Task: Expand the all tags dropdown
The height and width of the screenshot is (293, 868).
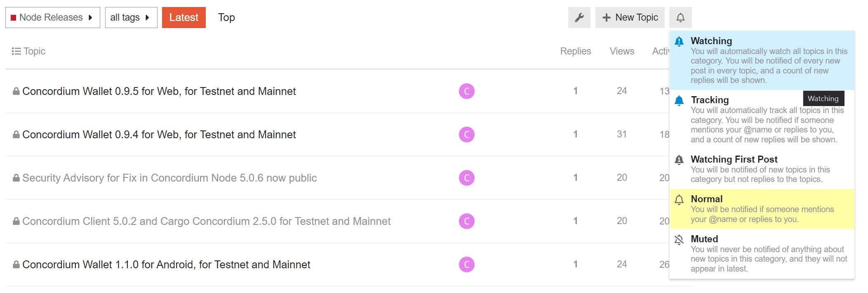Action: (x=131, y=17)
